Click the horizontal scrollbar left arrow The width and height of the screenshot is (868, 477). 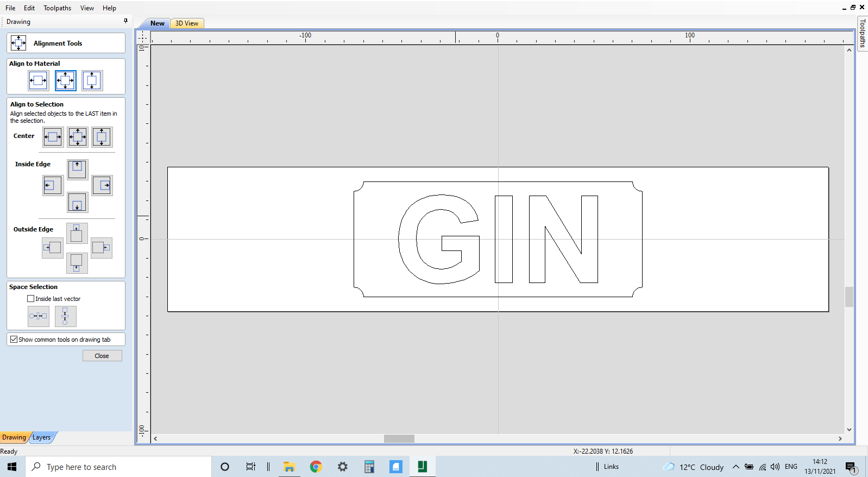click(x=155, y=438)
